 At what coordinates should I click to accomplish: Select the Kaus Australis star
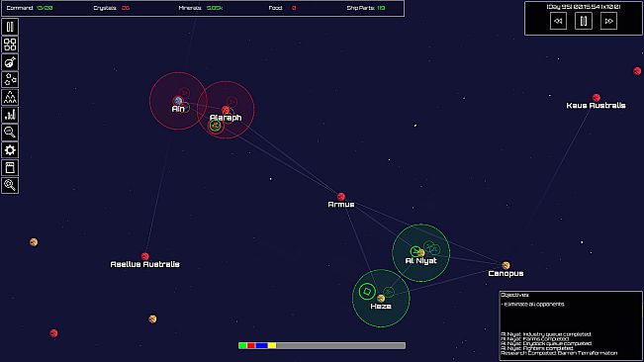597,98
